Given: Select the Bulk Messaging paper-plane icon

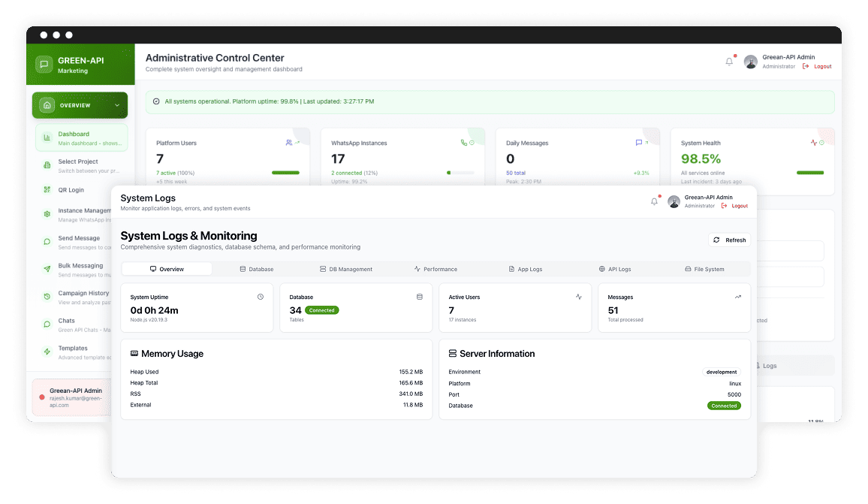Looking at the screenshot, I should click(x=47, y=267).
